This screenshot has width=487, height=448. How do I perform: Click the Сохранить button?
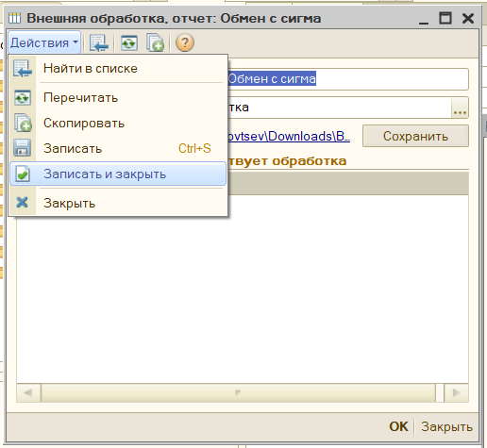tap(415, 136)
